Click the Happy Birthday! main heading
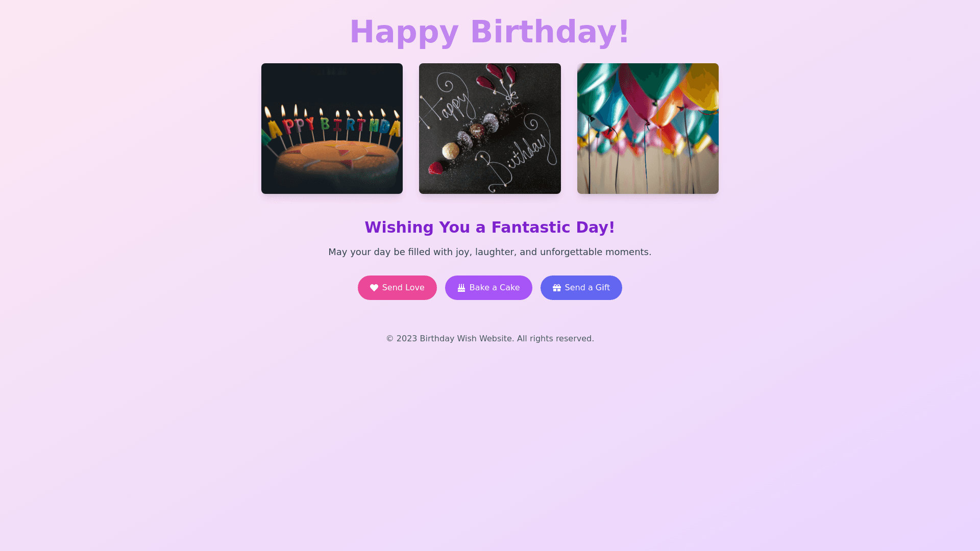Image resolution: width=980 pixels, height=551 pixels. (x=490, y=32)
